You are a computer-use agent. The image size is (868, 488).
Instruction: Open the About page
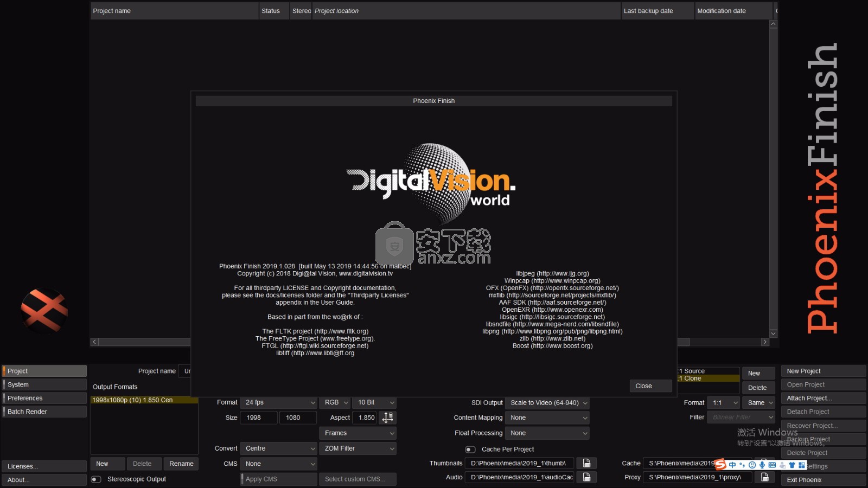click(x=44, y=480)
